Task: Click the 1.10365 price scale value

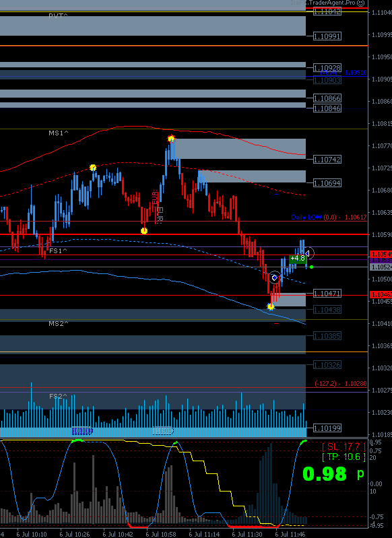Action: (382, 346)
